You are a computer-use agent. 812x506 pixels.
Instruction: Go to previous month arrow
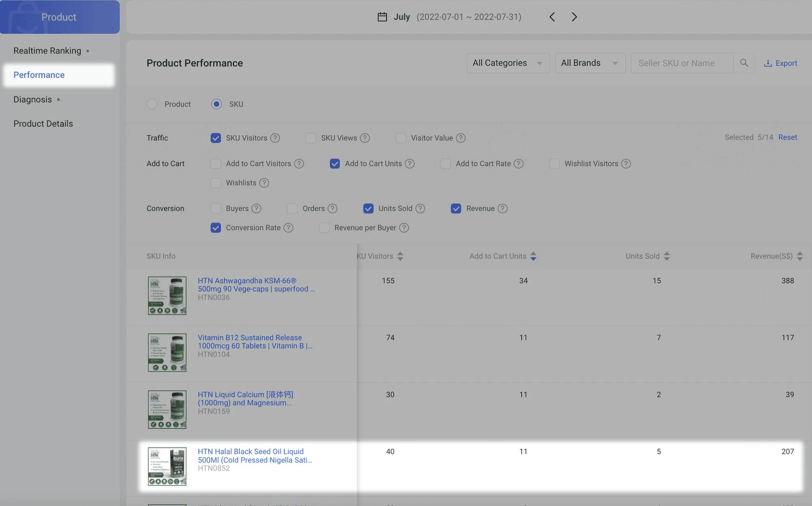point(552,17)
